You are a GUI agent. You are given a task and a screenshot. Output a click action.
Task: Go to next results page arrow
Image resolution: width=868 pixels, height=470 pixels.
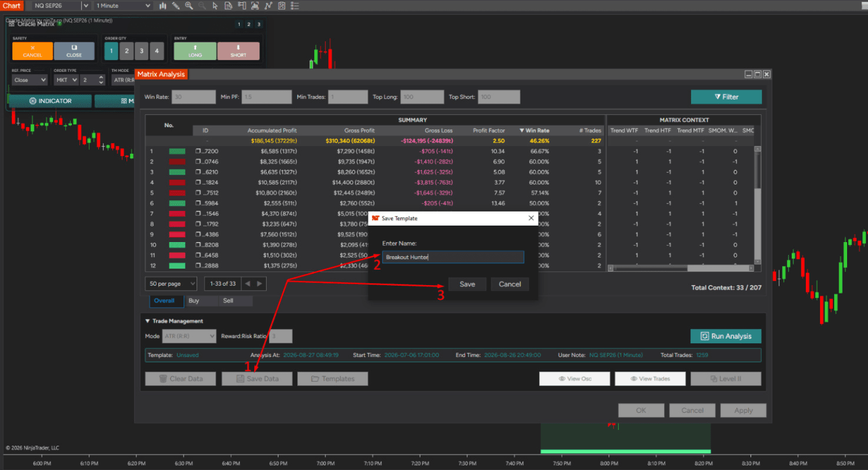click(259, 284)
